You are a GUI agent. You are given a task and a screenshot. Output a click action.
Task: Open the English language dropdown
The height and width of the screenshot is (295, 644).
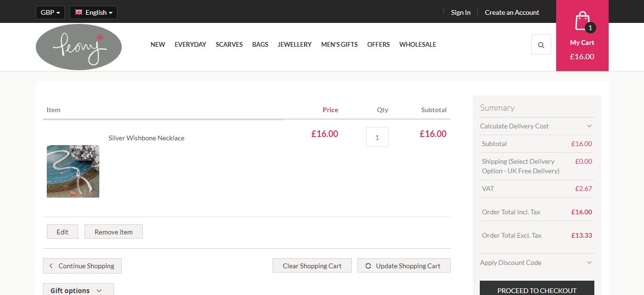[94, 12]
